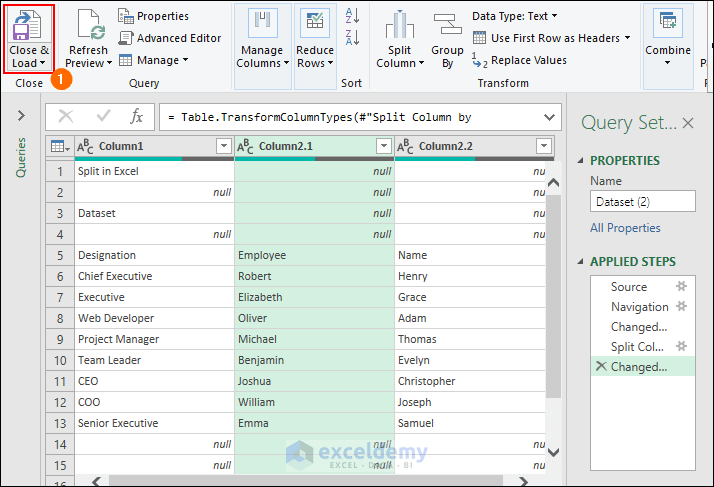Select the Elizabeth cell
This screenshot has width=714, height=487.
[x=314, y=297]
